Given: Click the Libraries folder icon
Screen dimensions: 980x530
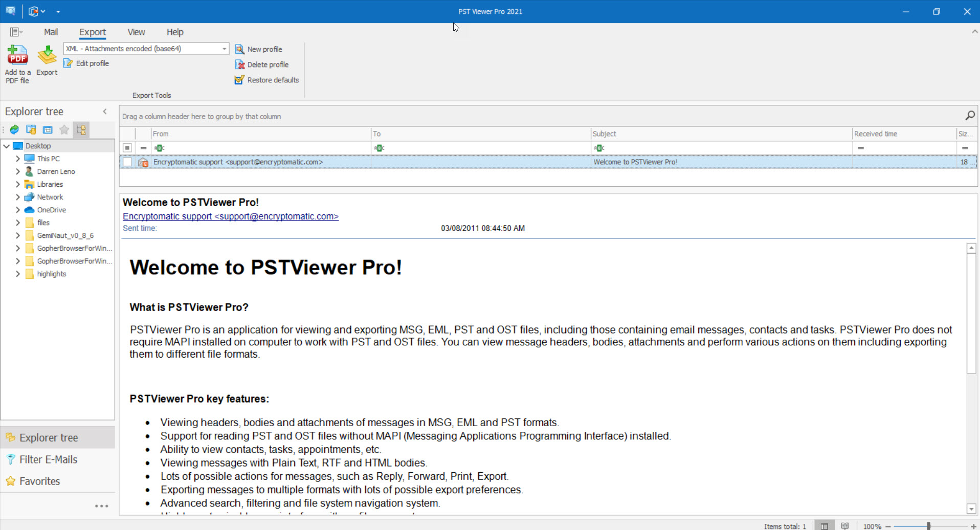Looking at the screenshot, I should 29,184.
